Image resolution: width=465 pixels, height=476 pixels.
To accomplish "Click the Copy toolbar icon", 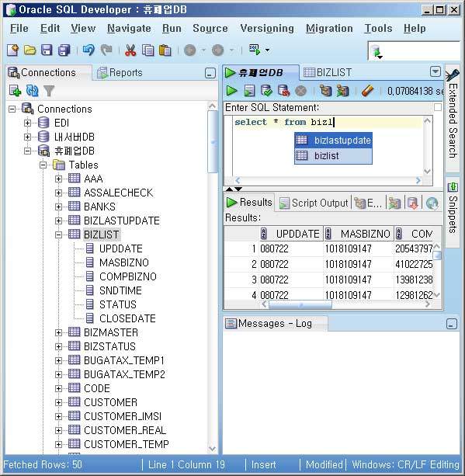I will pyautogui.click(x=147, y=50).
